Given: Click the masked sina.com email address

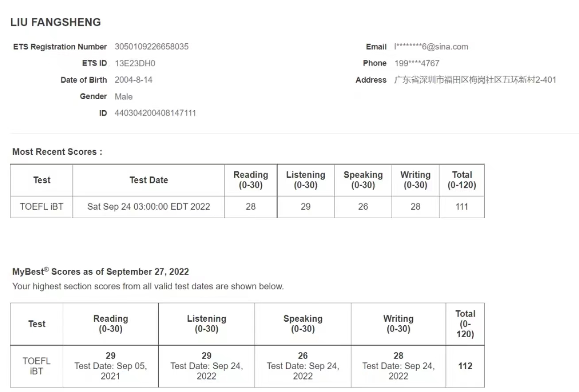Looking at the screenshot, I should pyautogui.click(x=431, y=47).
